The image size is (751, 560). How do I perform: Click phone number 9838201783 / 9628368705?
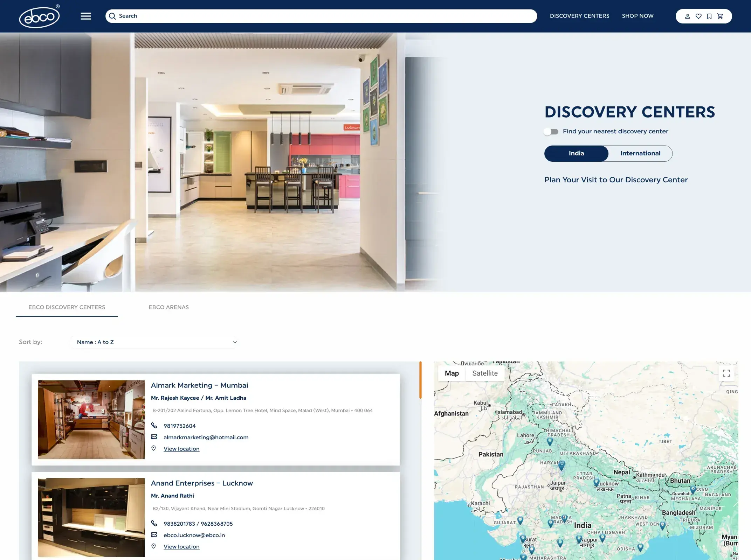click(198, 524)
